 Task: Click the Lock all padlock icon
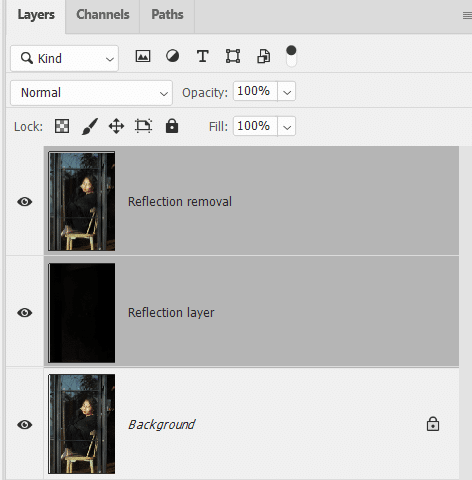tap(172, 126)
